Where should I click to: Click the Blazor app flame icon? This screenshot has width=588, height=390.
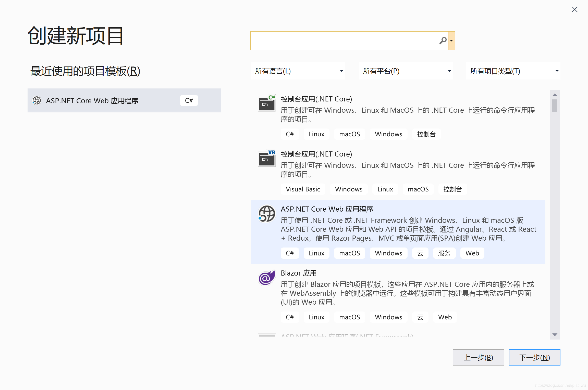coord(267,278)
